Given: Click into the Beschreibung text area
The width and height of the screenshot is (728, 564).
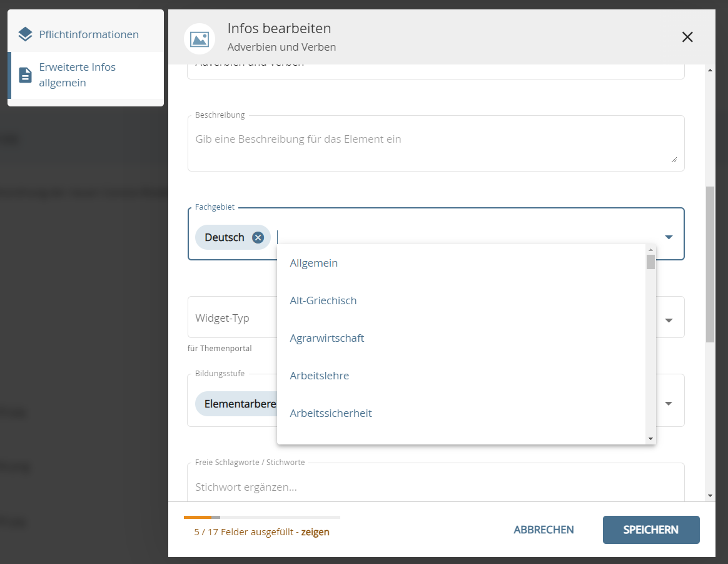Looking at the screenshot, I should [435, 143].
